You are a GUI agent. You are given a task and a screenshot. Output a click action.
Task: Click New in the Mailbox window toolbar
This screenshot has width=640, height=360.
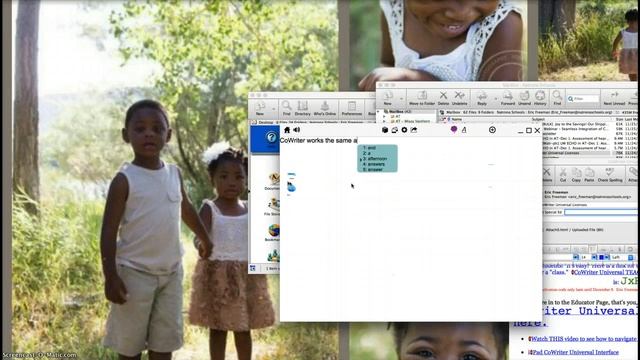click(x=387, y=98)
